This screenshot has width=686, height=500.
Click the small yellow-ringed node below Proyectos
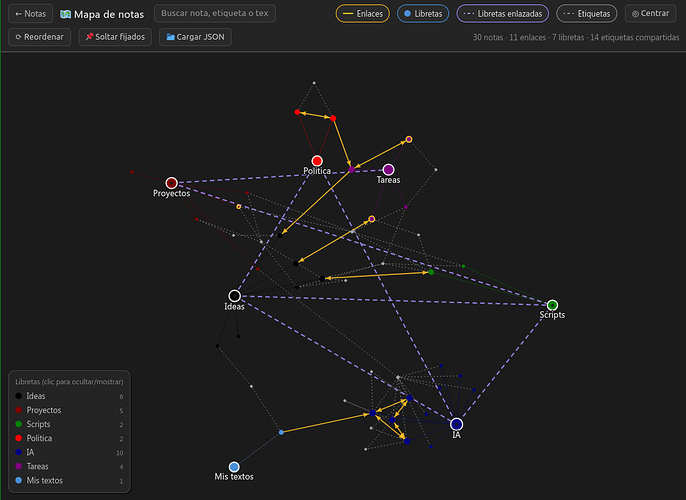click(238, 206)
